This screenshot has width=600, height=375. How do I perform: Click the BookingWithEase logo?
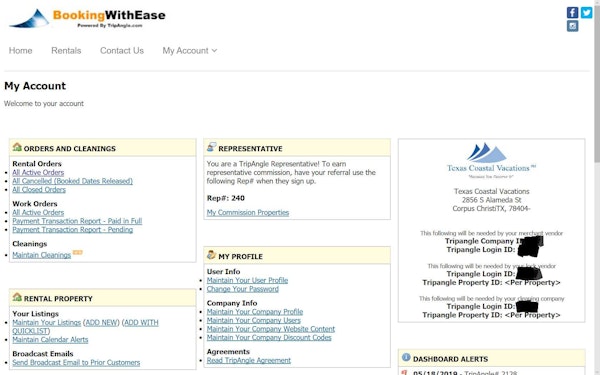click(x=87, y=18)
